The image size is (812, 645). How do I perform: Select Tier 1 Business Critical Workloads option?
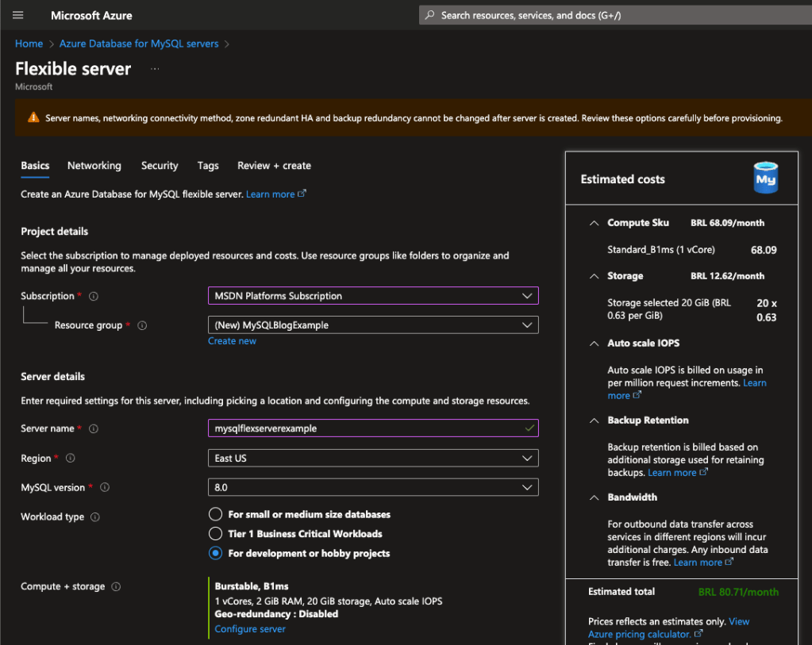215,534
